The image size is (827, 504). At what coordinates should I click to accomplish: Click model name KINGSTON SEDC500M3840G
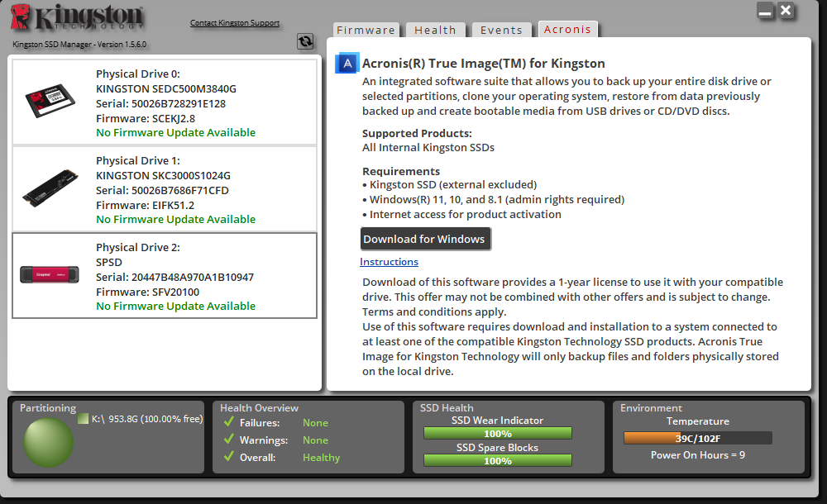pyautogui.click(x=166, y=88)
